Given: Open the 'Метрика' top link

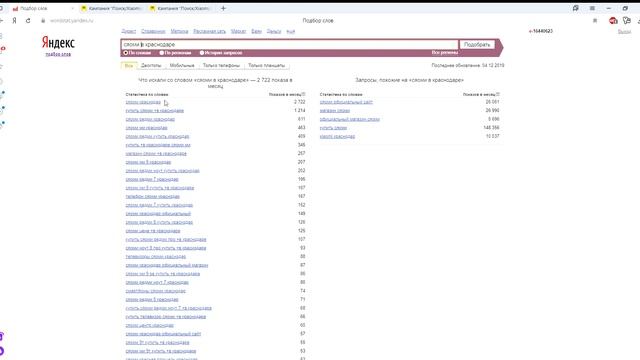Looking at the screenshot, I should (x=180, y=31).
